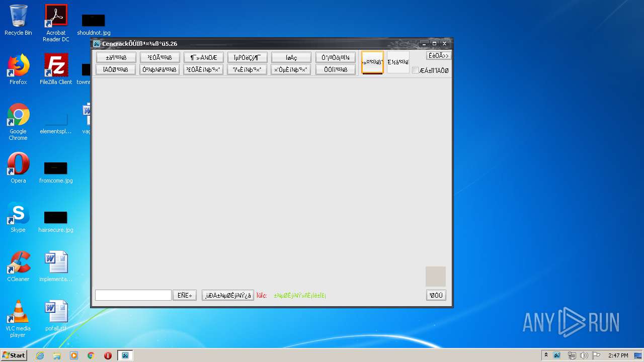Screen dimensions: 644x362
Task: Click into the empty text field at the window bottom
Action: point(133,295)
